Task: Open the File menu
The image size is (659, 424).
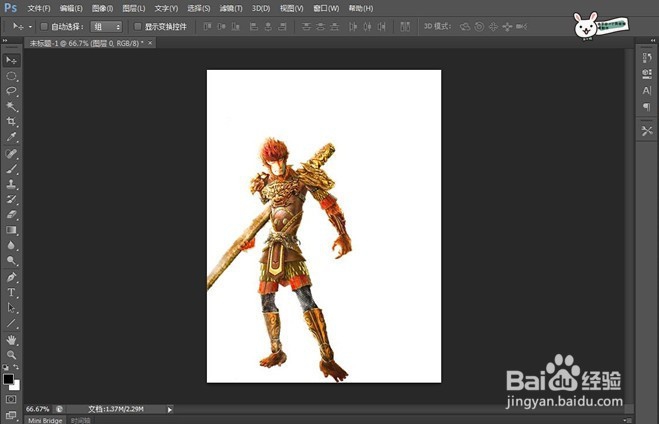Action: (x=39, y=8)
